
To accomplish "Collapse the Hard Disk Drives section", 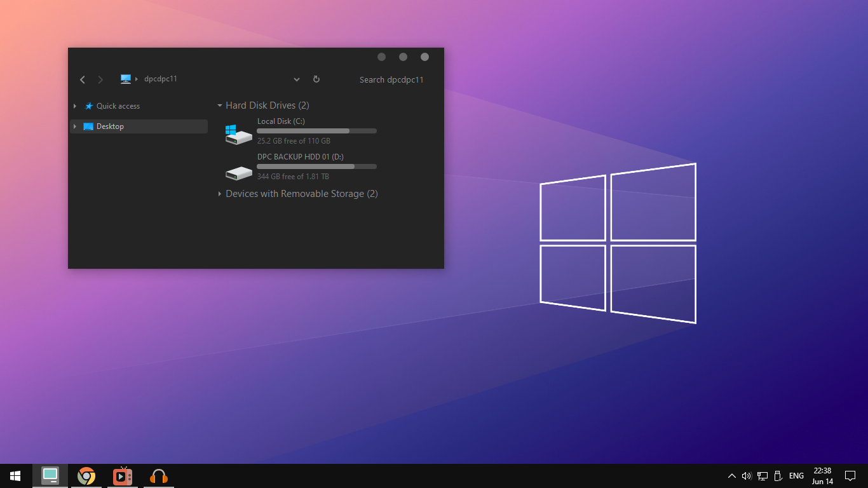I will click(220, 105).
